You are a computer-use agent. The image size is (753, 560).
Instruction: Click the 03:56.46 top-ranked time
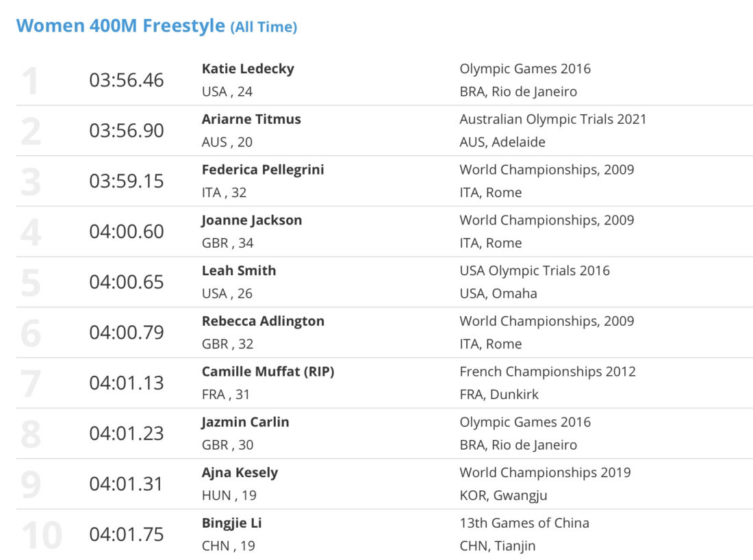(x=127, y=80)
